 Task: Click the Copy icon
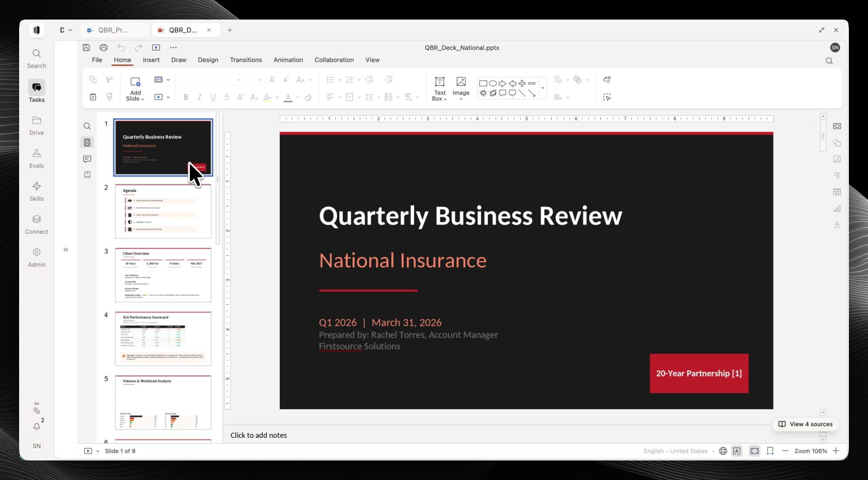(93, 80)
